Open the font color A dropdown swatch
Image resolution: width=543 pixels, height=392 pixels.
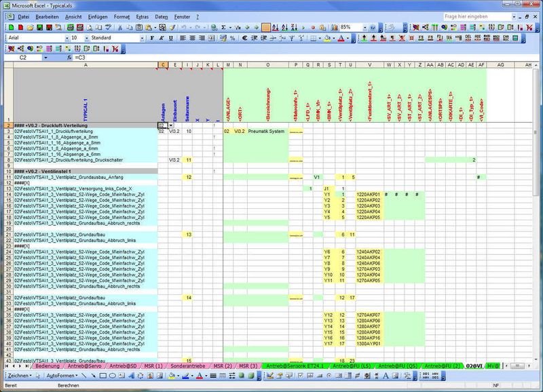click(x=348, y=37)
